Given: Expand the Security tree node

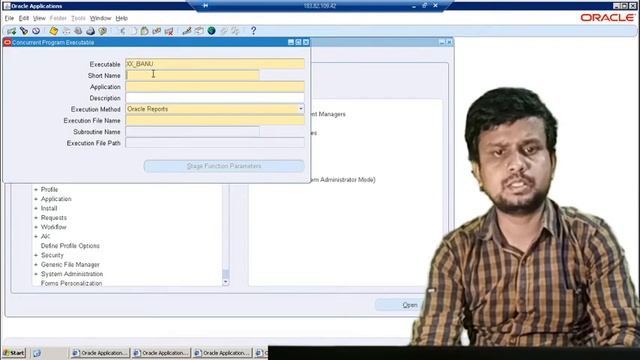Looking at the screenshot, I should 36,255.
